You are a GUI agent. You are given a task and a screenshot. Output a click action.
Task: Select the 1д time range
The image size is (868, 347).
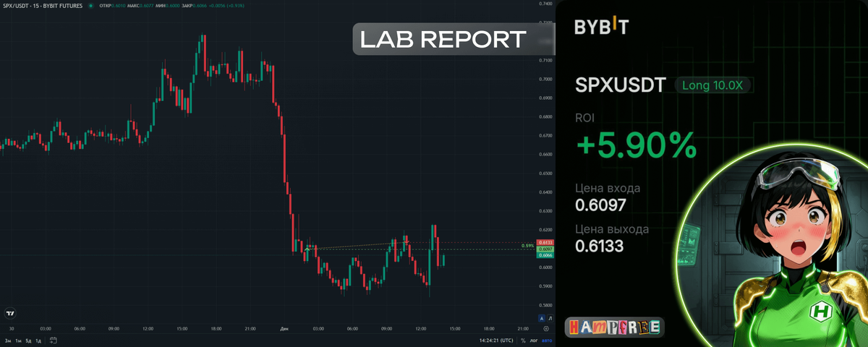(x=38, y=340)
